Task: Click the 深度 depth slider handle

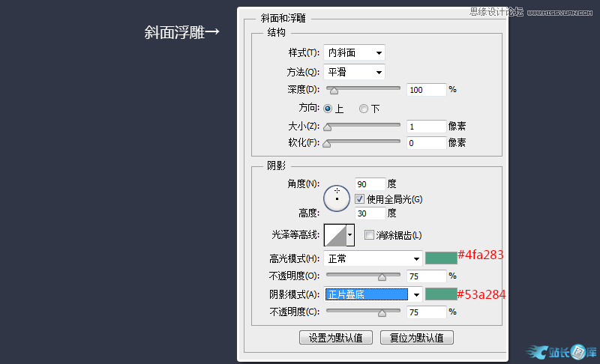Action: pyautogui.click(x=334, y=91)
